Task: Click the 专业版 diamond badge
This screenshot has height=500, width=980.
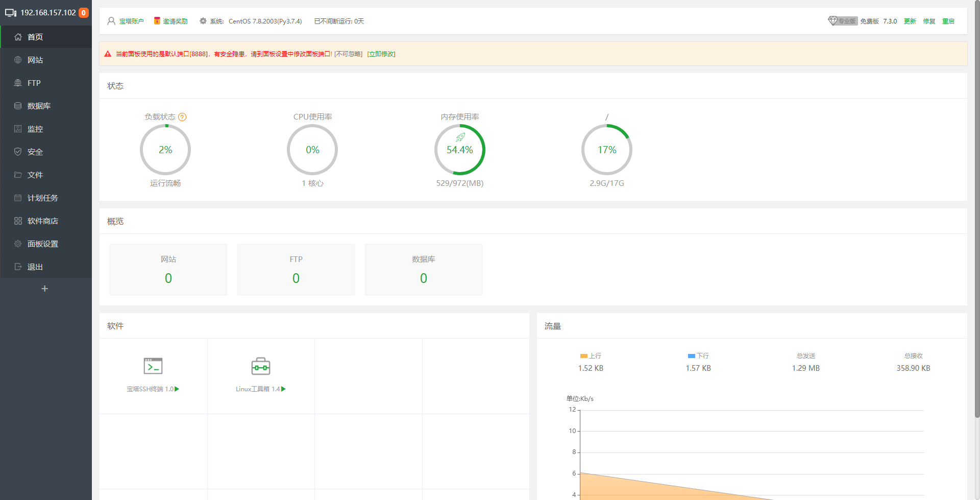Action: click(843, 21)
